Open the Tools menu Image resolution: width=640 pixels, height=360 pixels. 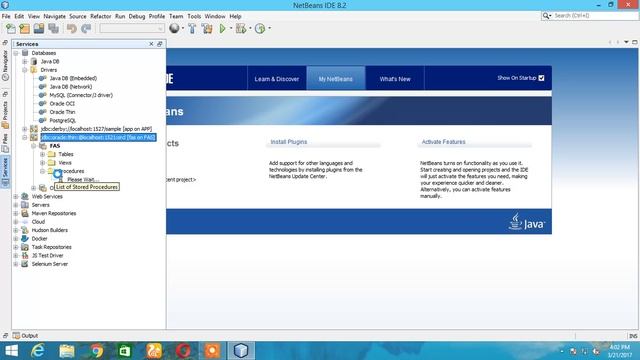pos(194,16)
